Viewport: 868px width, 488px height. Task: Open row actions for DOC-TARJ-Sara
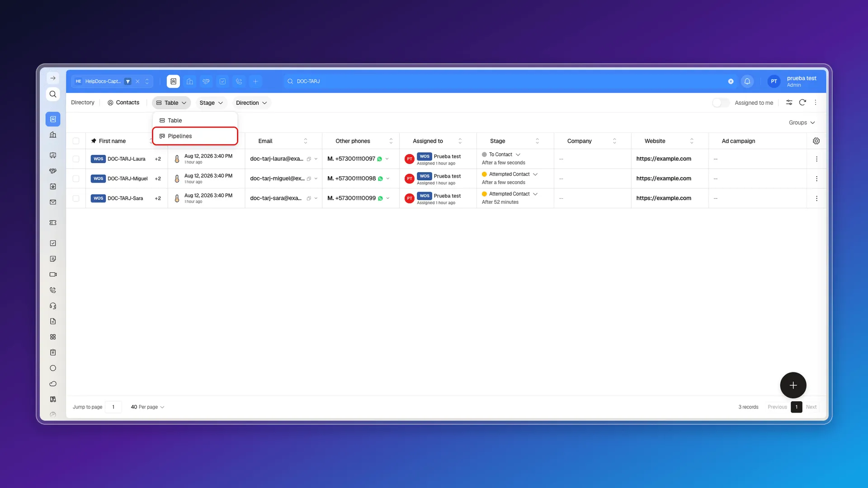click(816, 198)
